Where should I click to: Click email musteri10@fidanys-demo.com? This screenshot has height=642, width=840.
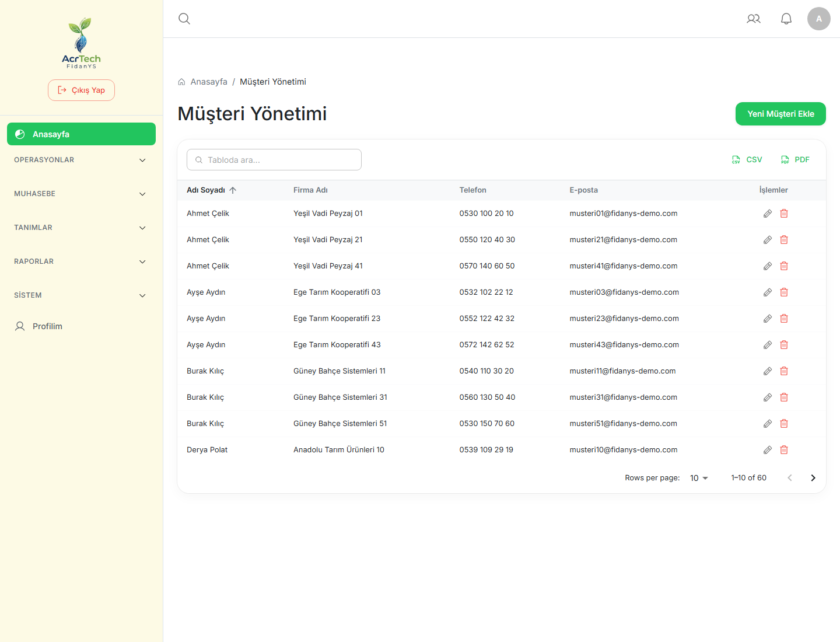pyautogui.click(x=624, y=450)
